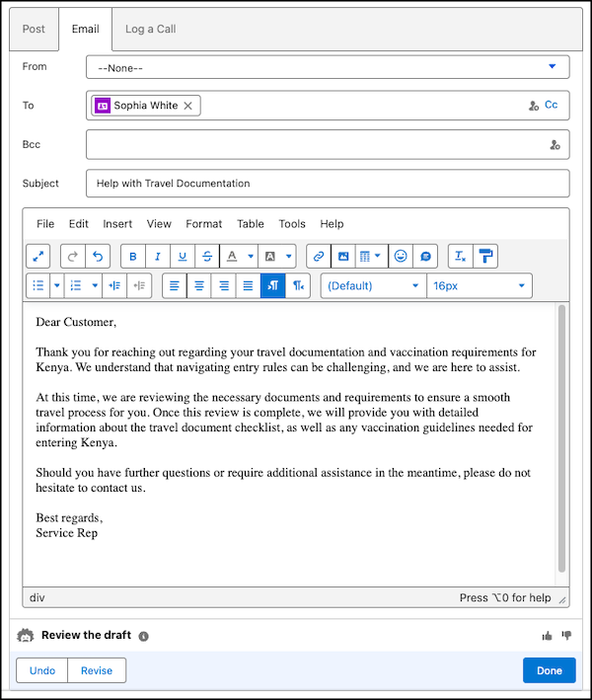Toggle italic formatting
The height and width of the screenshot is (700, 592).
[x=158, y=257]
